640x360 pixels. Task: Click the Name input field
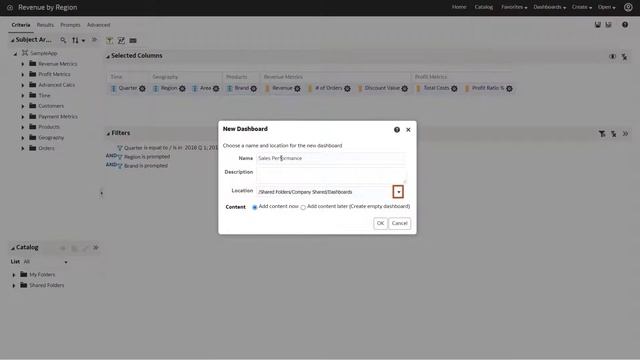coord(331,158)
